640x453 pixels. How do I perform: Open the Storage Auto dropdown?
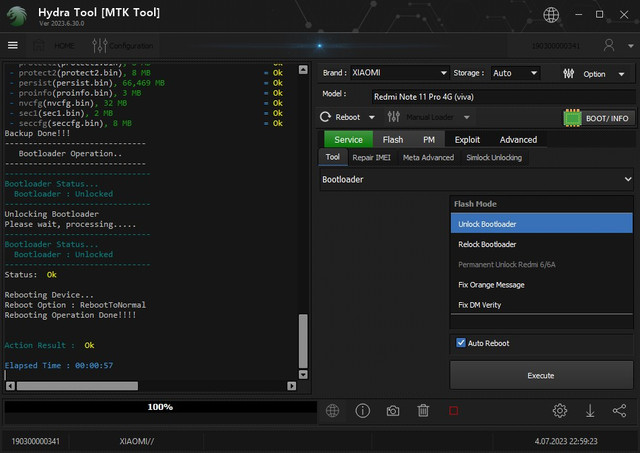click(x=515, y=73)
